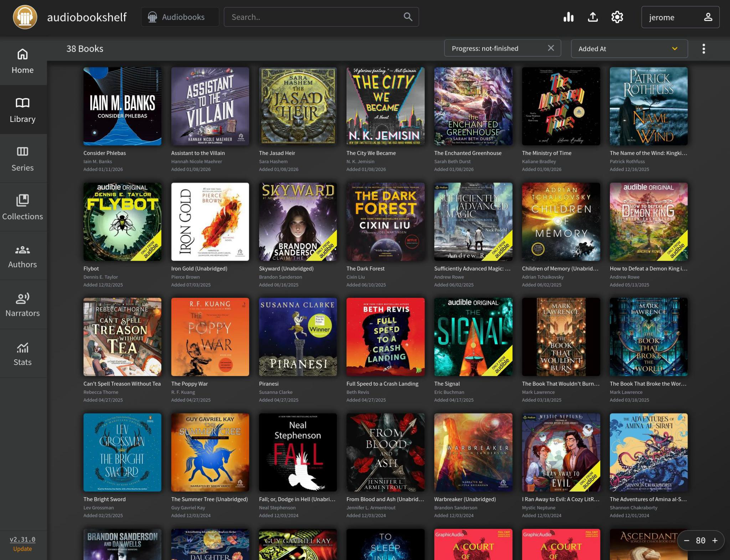
Task: Open the Series sidebar section
Action: (x=23, y=159)
